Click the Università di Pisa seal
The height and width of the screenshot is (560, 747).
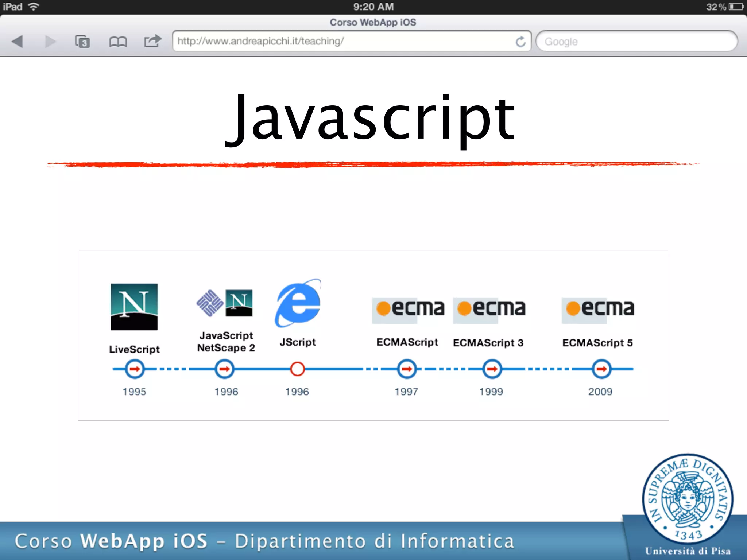[688, 499]
